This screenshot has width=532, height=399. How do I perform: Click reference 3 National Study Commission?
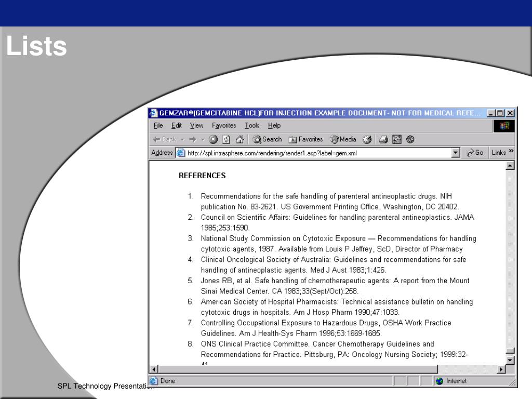[338, 244]
